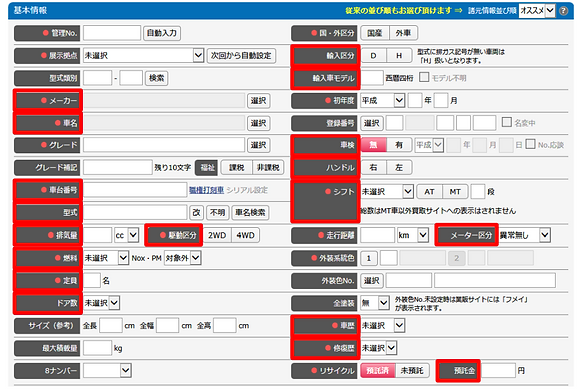Viewport: 583px width, 392px height.
Task: Open the help question mark icon
Action: click(x=564, y=11)
